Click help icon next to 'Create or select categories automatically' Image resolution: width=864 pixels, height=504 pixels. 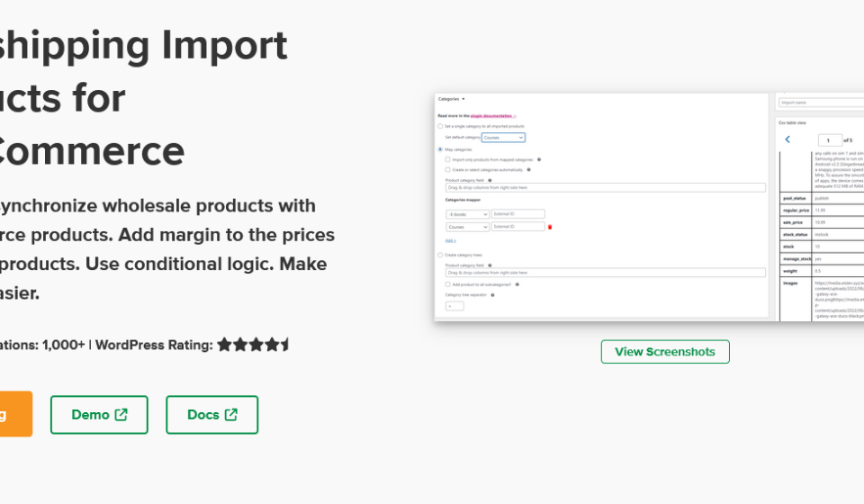pos(528,170)
